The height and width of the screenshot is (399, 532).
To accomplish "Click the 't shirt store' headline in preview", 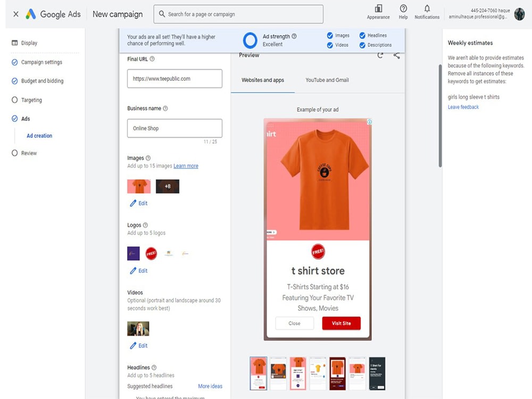I will pyautogui.click(x=318, y=271).
